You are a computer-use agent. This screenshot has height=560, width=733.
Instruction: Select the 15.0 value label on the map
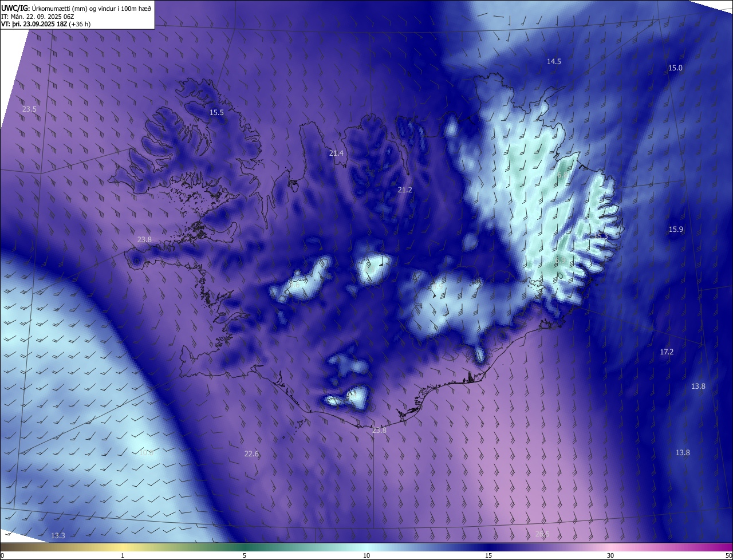[x=675, y=68]
